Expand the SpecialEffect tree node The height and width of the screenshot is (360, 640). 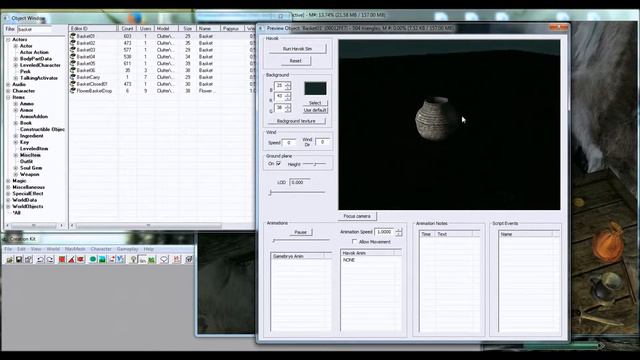pyautogui.click(x=8, y=193)
